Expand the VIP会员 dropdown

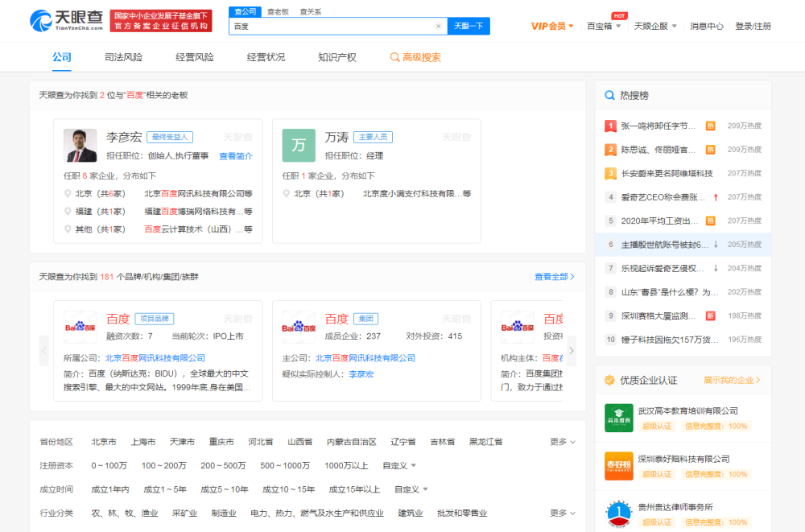552,27
